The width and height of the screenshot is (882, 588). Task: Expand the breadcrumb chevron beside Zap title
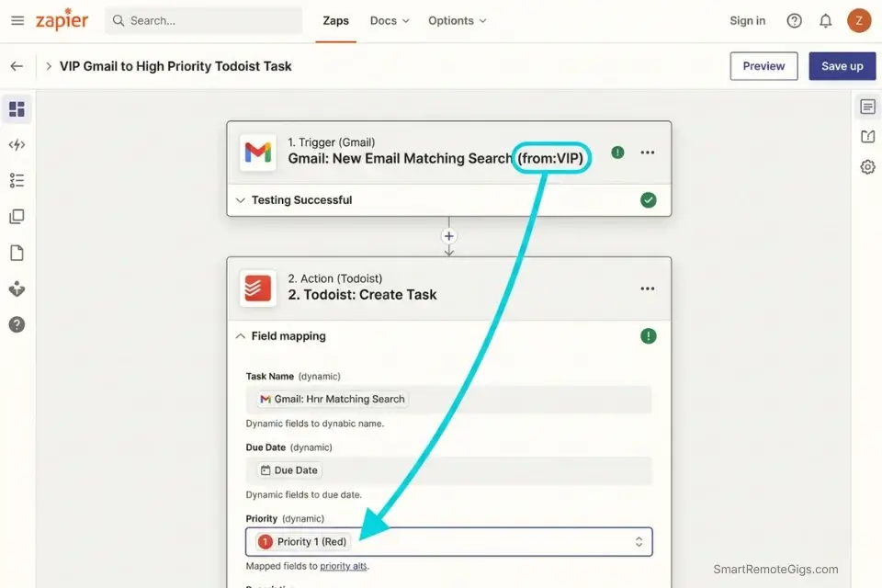coord(49,66)
